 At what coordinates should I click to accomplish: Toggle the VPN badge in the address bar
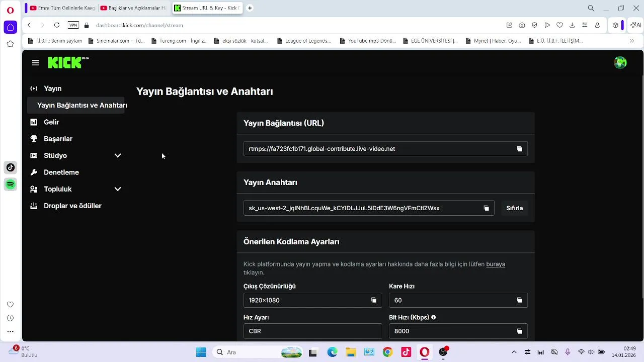(73, 25)
